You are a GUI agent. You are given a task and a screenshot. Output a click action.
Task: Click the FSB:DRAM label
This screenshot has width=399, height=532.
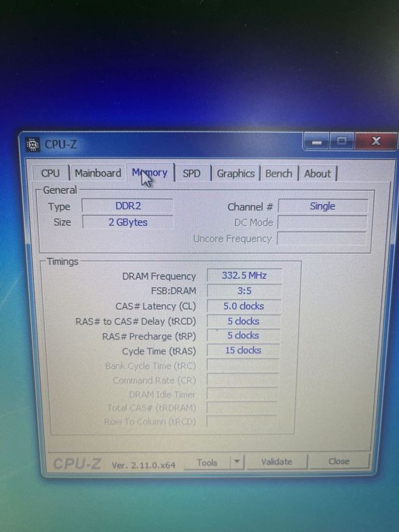[x=174, y=291]
